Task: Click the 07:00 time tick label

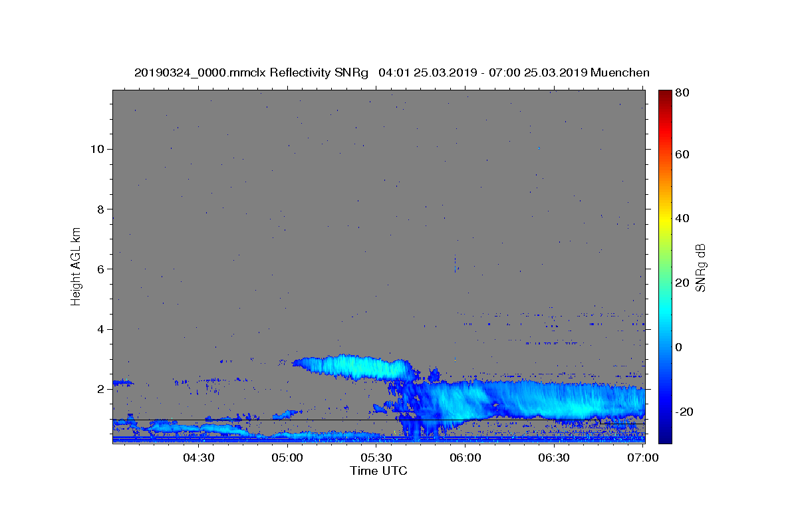Action: tap(643, 458)
